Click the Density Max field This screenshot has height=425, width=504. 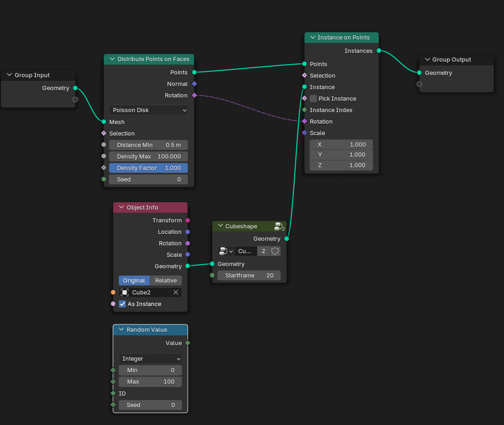click(149, 156)
